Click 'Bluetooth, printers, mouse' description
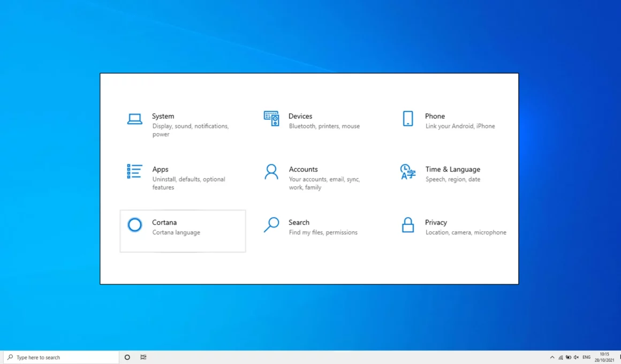This screenshot has width=621, height=364. 324,126
